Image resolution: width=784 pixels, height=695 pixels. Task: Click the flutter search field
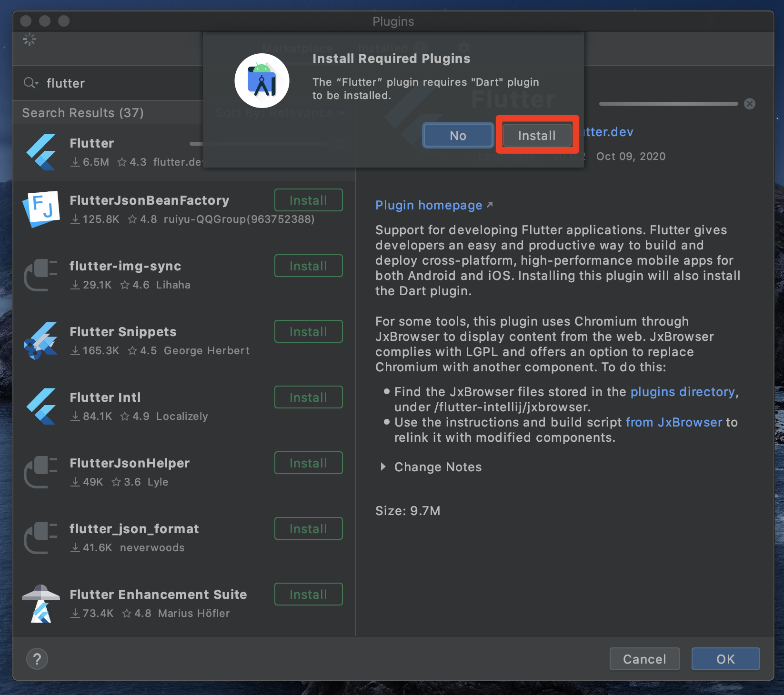pyautogui.click(x=112, y=83)
